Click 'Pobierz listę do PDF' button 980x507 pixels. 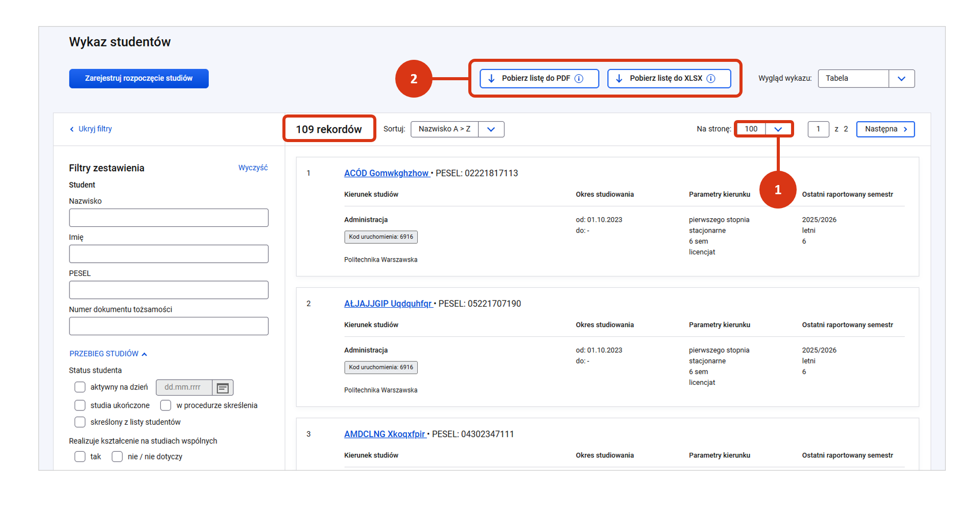(x=539, y=79)
